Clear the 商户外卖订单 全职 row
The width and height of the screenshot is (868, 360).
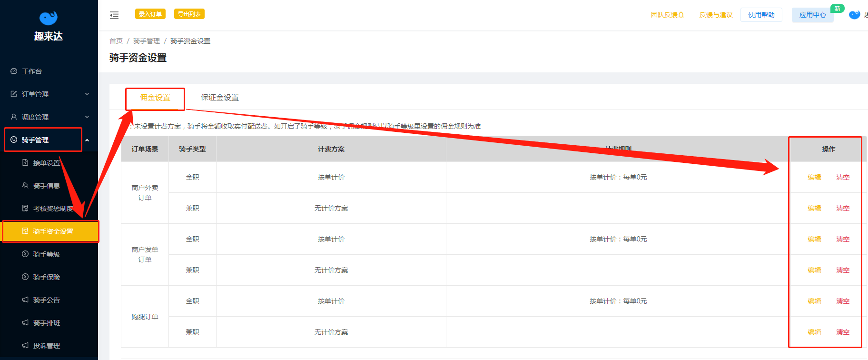843,177
